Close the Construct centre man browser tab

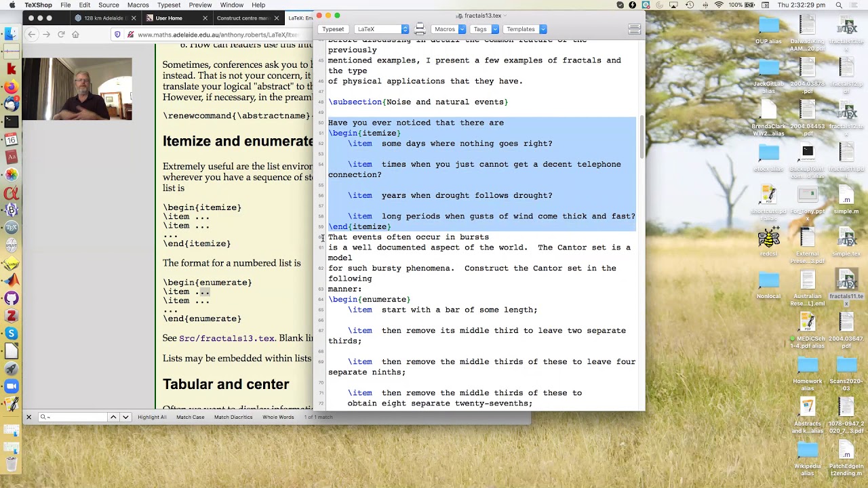[x=276, y=18]
